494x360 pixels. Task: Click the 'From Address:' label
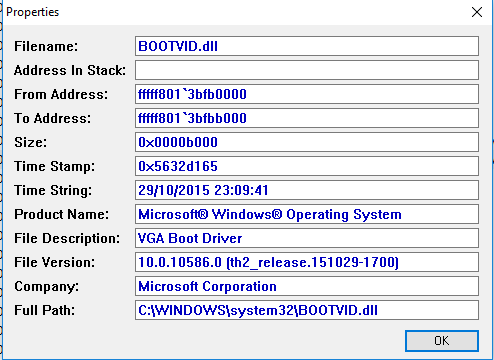coord(61,94)
